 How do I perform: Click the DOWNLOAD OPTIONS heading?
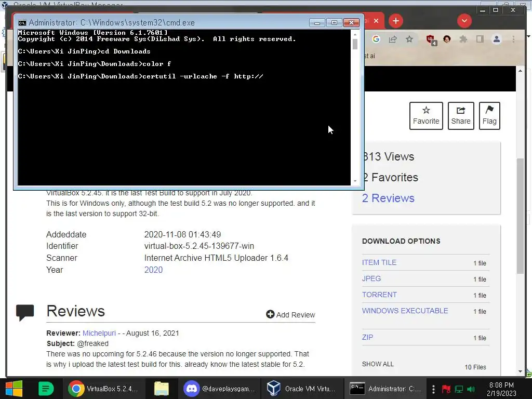(401, 241)
